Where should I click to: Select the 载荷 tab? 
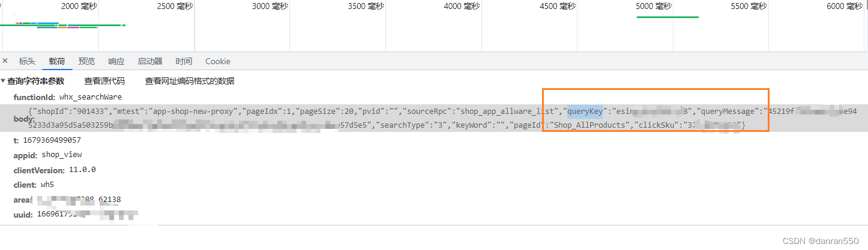(x=57, y=61)
